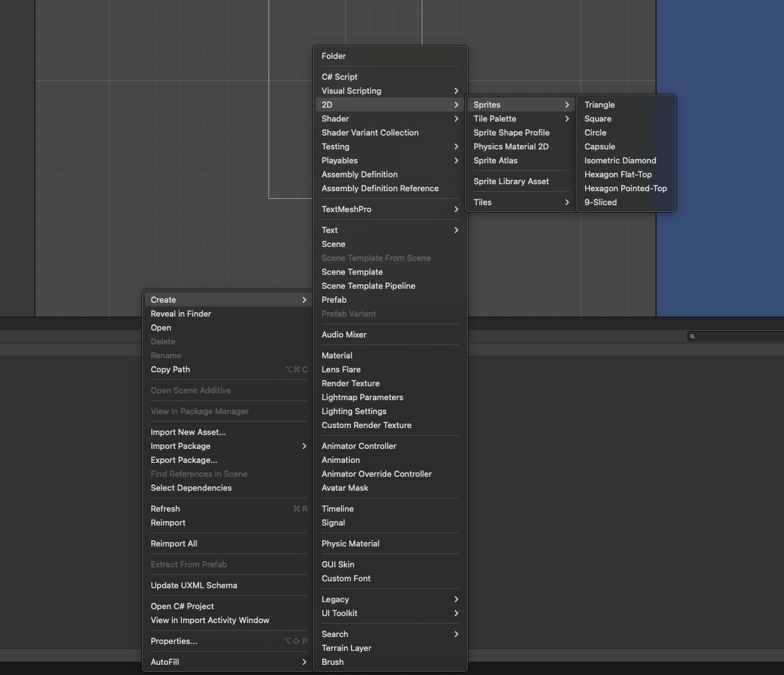Create an Animator Controller
This screenshot has width=784, height=675.
click(x=390, y=446)
